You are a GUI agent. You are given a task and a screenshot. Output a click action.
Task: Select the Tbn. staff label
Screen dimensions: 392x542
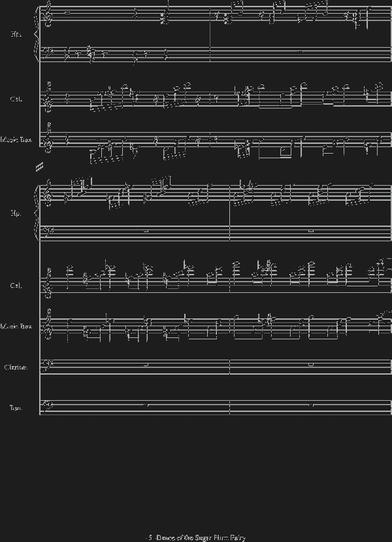pyautogui.click(x=16, y=408)
